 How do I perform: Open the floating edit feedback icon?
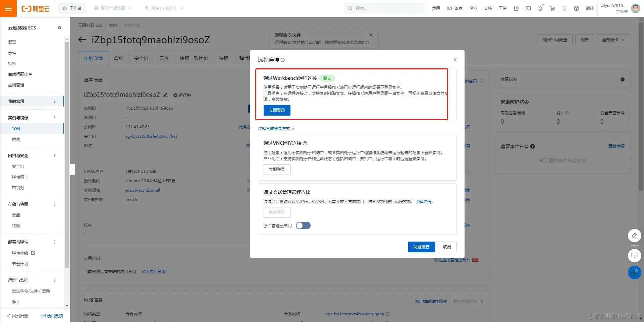coord(635,236)
